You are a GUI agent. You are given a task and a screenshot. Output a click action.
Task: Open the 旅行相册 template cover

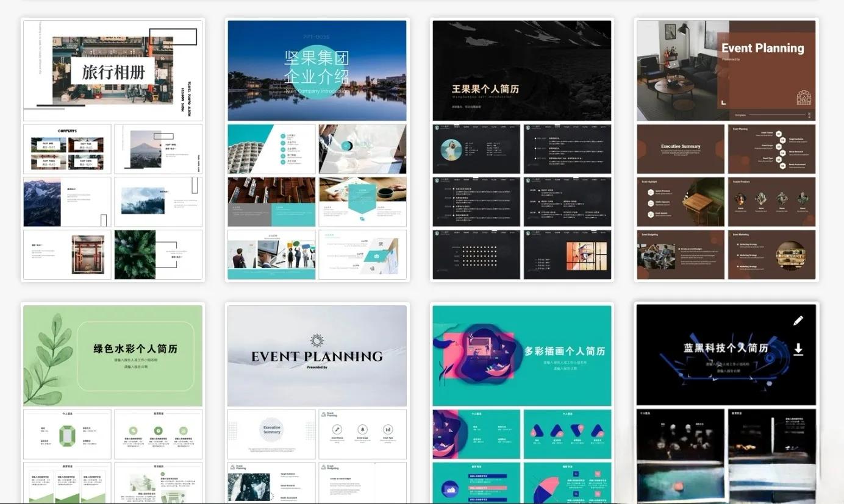point(113,71)
